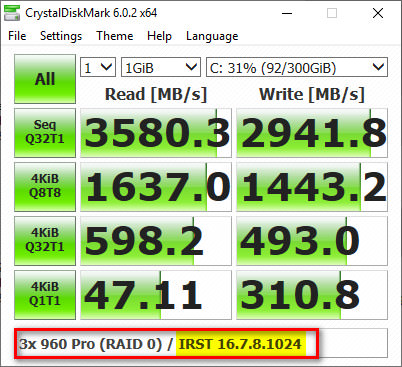
Task: Start the 4KiB Q8T8 test
Action: 45,187
